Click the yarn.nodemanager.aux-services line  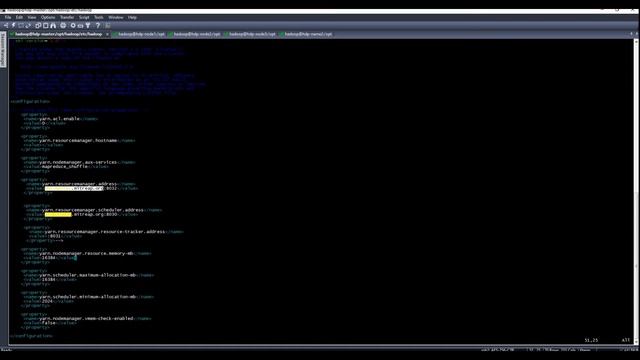79,162
